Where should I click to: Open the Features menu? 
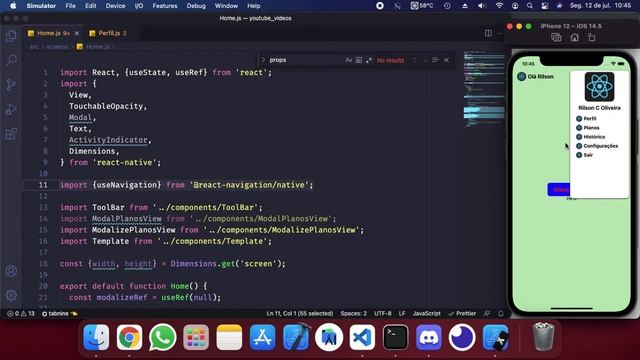click(x=165, y=6)
